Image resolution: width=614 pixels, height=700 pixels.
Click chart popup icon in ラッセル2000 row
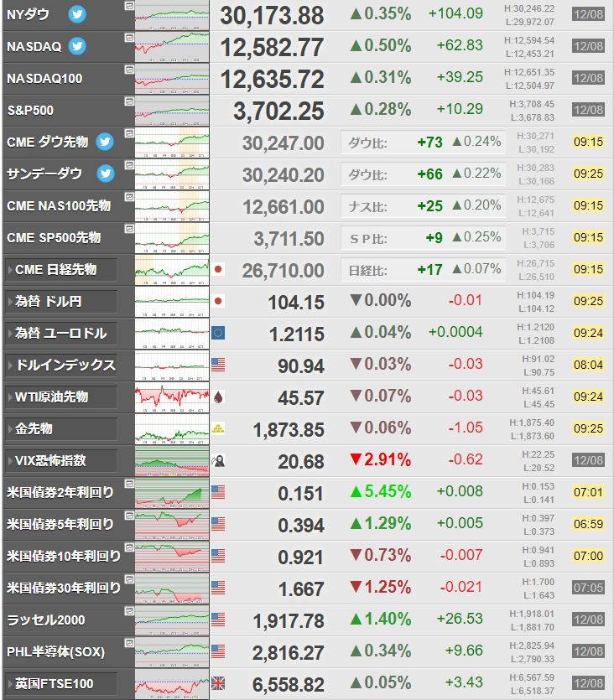[129, 611]
